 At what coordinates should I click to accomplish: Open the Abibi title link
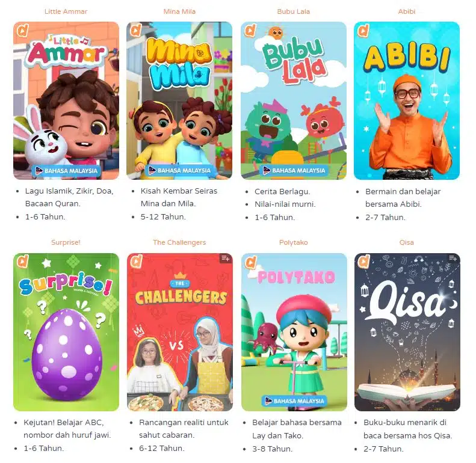coord(406,11)
